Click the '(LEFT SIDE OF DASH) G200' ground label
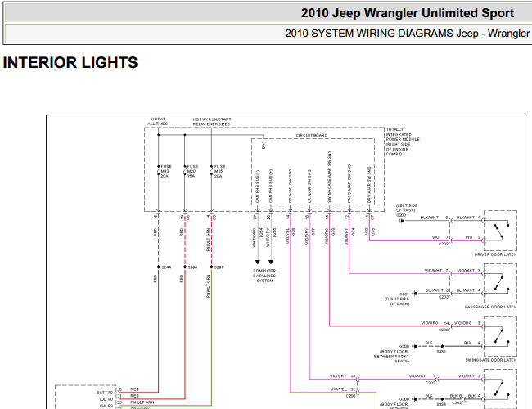 point(407,210)
